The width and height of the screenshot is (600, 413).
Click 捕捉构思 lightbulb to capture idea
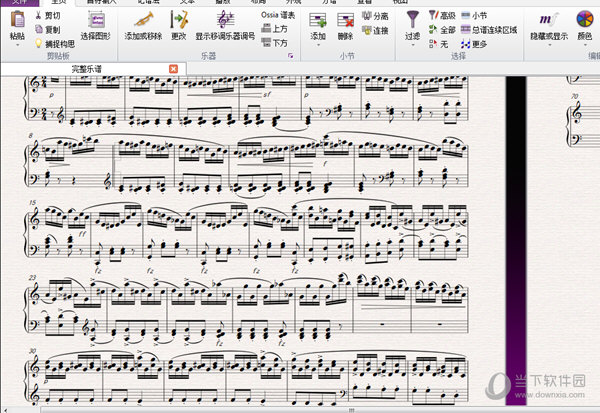55,44
